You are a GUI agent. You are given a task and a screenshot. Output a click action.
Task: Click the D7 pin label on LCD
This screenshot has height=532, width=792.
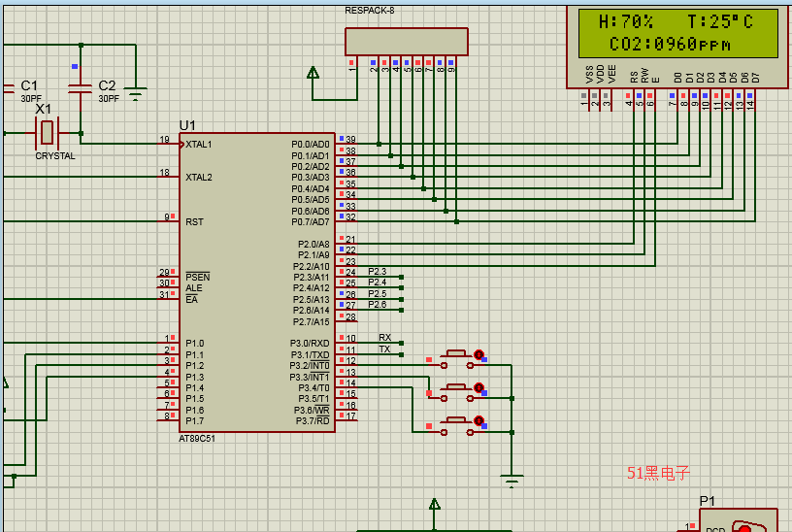click(756, 78)
